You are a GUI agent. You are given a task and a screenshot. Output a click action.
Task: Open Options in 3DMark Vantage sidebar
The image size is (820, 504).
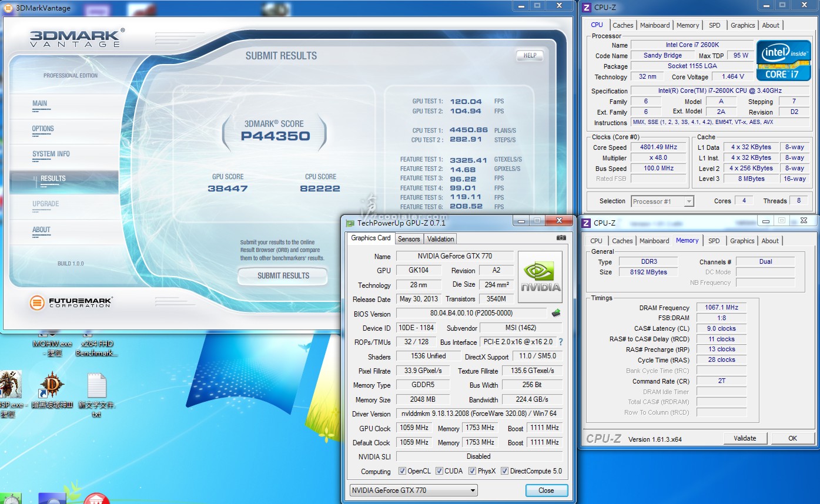tap(63, 129)
